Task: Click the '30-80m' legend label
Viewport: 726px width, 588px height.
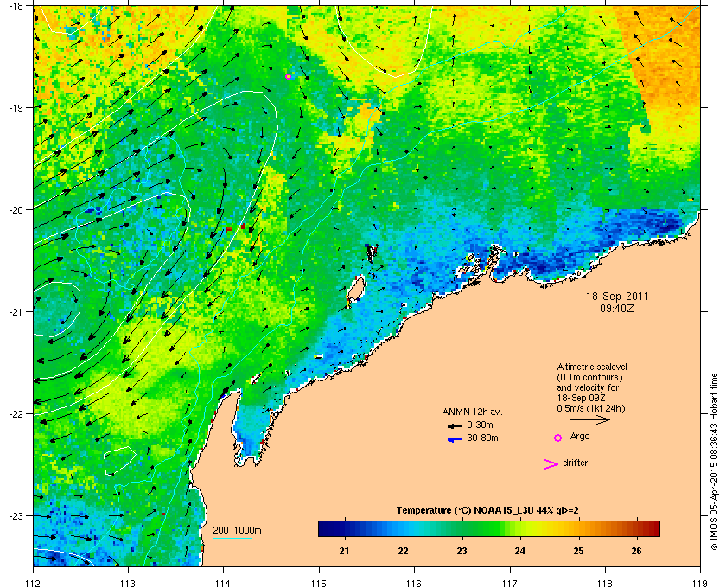Action: pyautogui.click(x=482, y=438)
